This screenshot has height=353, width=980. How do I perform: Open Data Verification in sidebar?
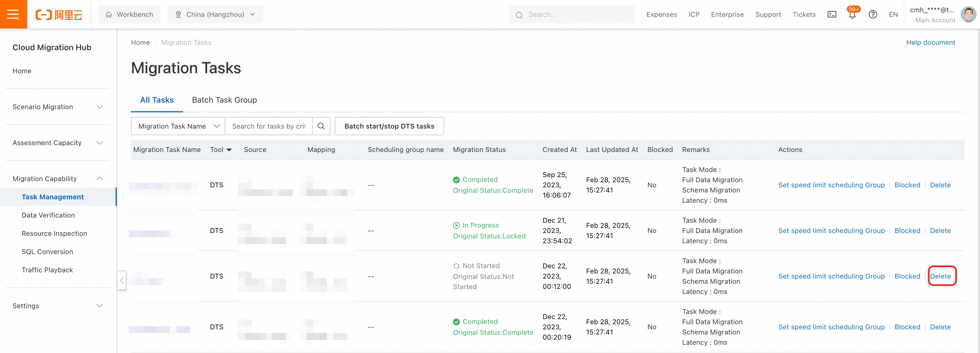[x=48, y=215]
